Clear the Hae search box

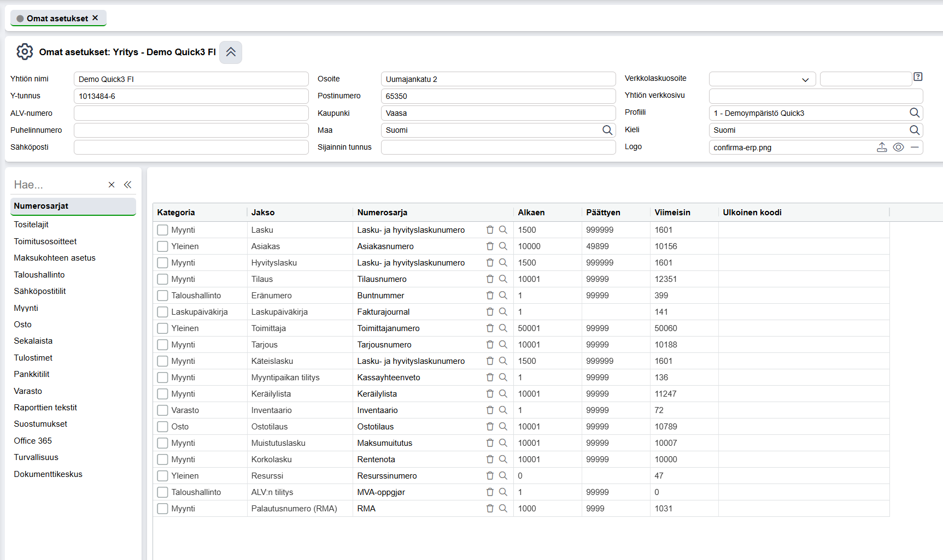click(x=112, y=185)
